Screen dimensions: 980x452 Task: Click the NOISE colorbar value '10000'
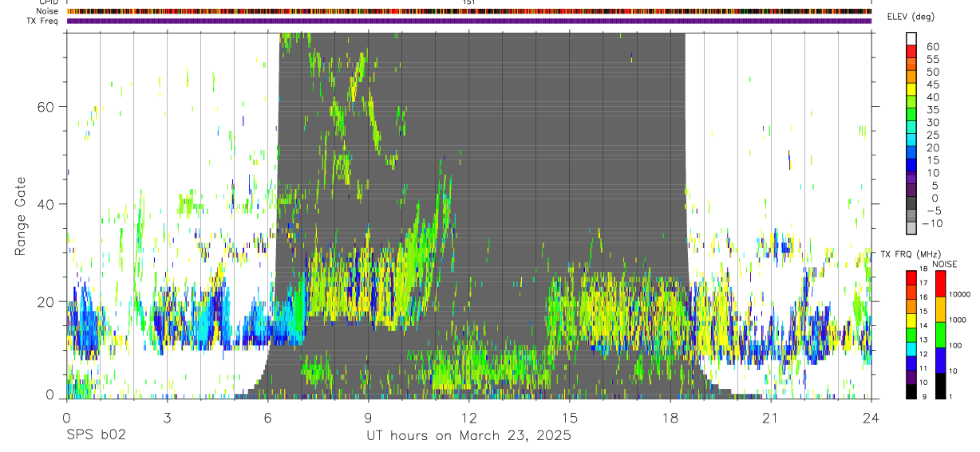[962, 294]
